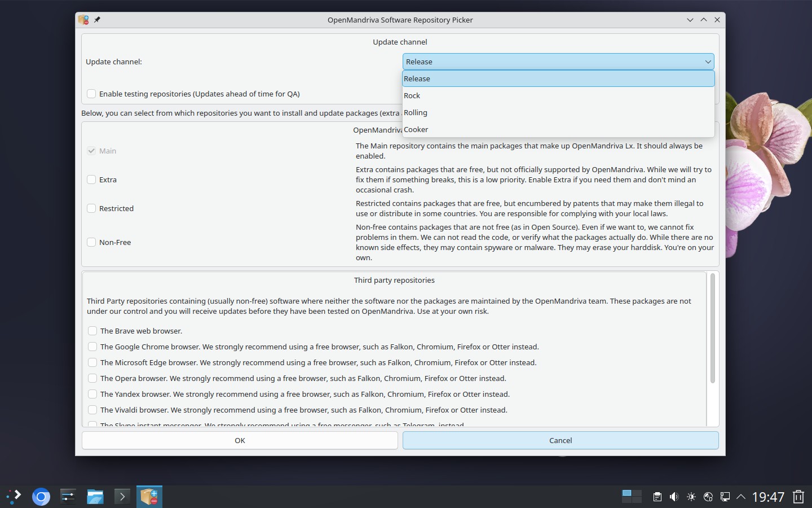Viewport: 812px width, 508px height.
Task: Tick the Non-Free repository checkbox
Action: click(91, 242)
